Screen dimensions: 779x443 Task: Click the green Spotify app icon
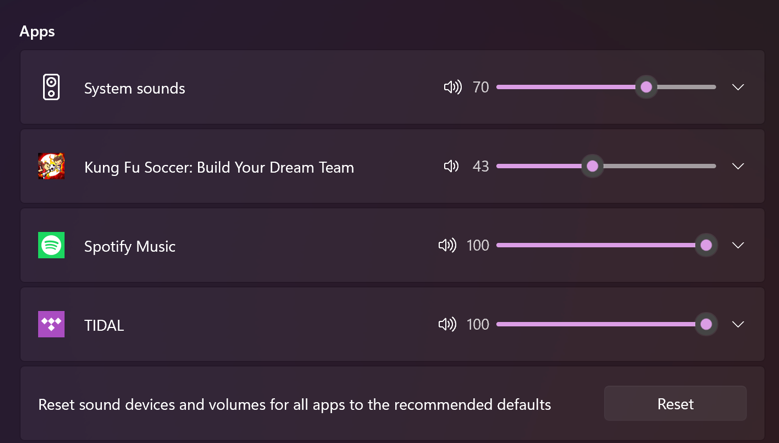point(51,245)
